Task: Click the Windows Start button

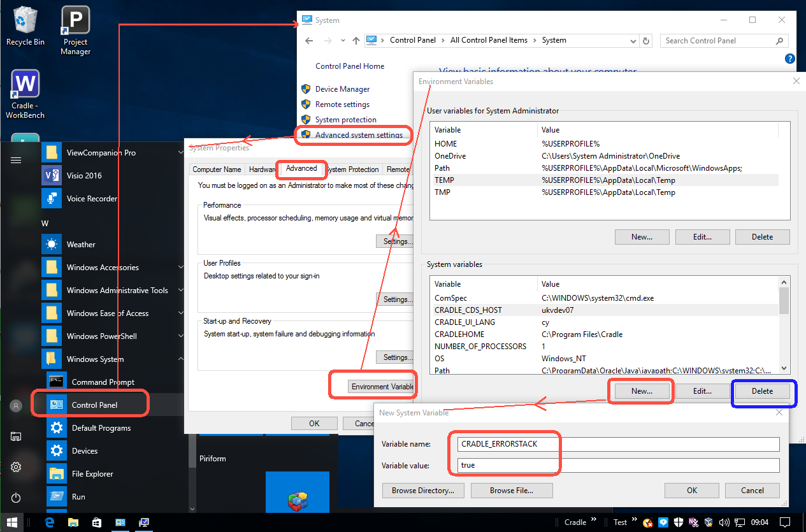Action: click(x=12, y=522)
